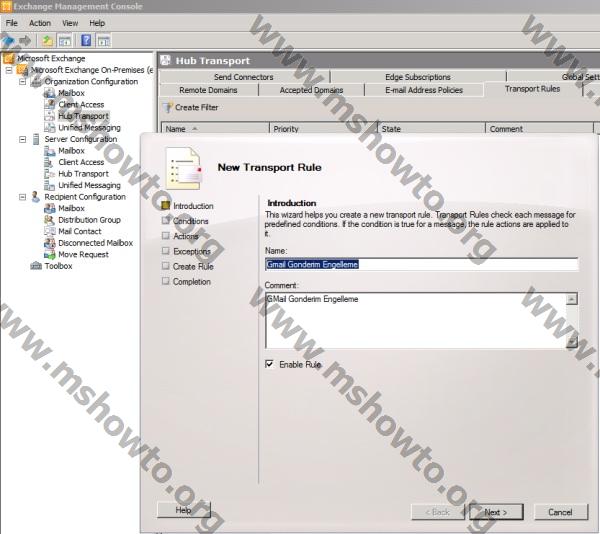Viewport: 600px width, 534px height.
Task: Sort rules by State column header
Action: [432, 129]
